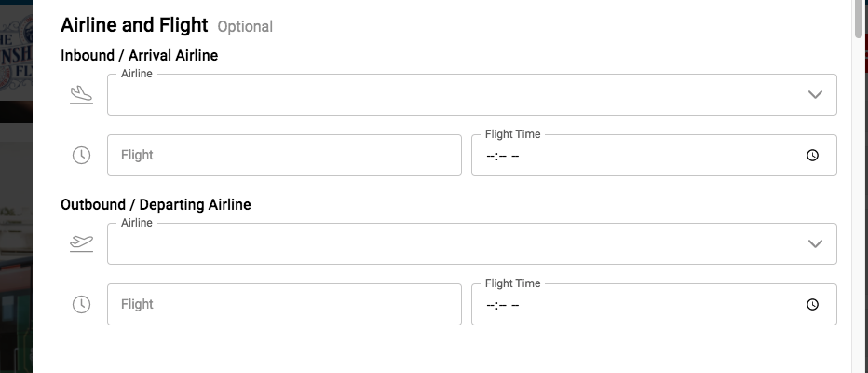Select the AM/PM segment of outbound Flight Time
The width and height of the screenshot is (868, 373).
tap(515, 305)
